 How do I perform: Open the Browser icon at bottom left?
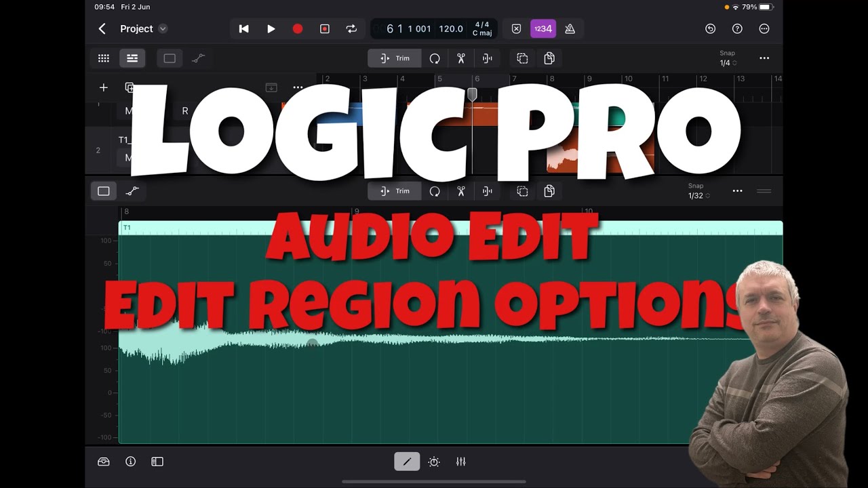(x=104, y=462)
